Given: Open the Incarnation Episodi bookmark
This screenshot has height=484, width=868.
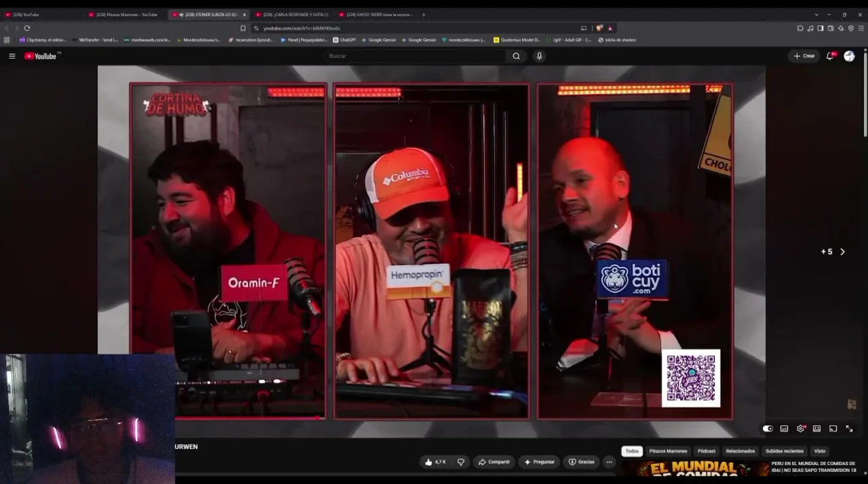Looking at the screenshot, I should click(x=251, y=40).
